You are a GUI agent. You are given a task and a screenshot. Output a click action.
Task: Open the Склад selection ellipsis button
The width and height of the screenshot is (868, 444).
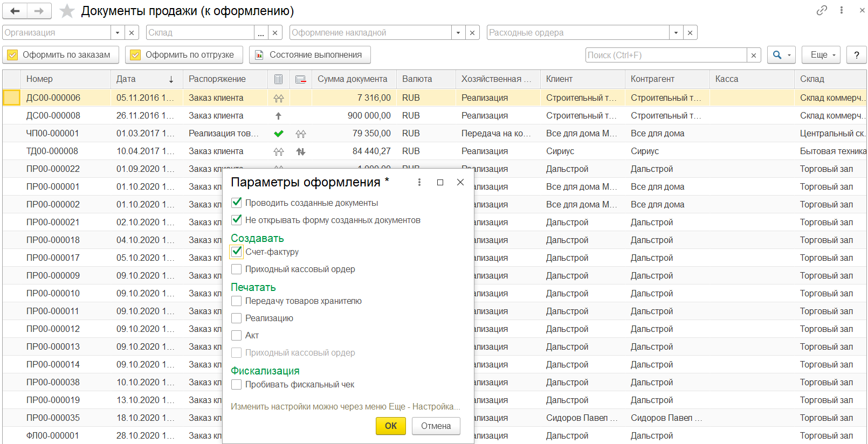coord(261,32)
